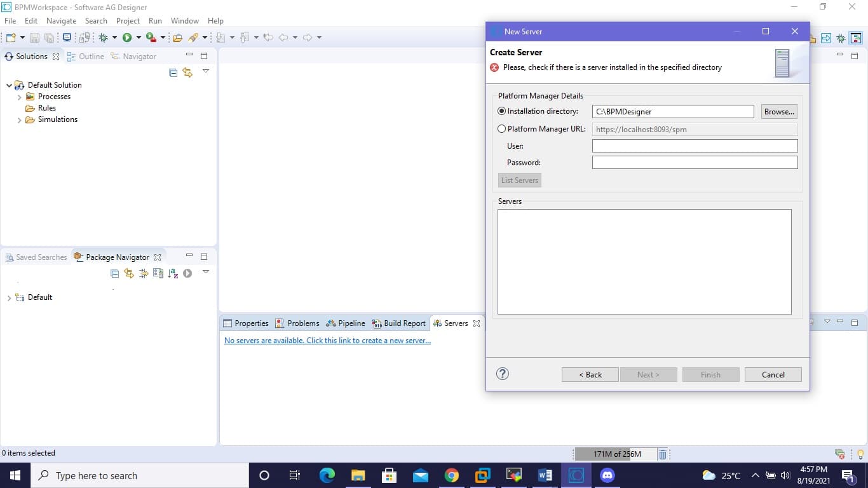The height and width of the screenshot is (488, 868).
Task: Select the Platform Manager URL radio option
Action: coord(502,129)
